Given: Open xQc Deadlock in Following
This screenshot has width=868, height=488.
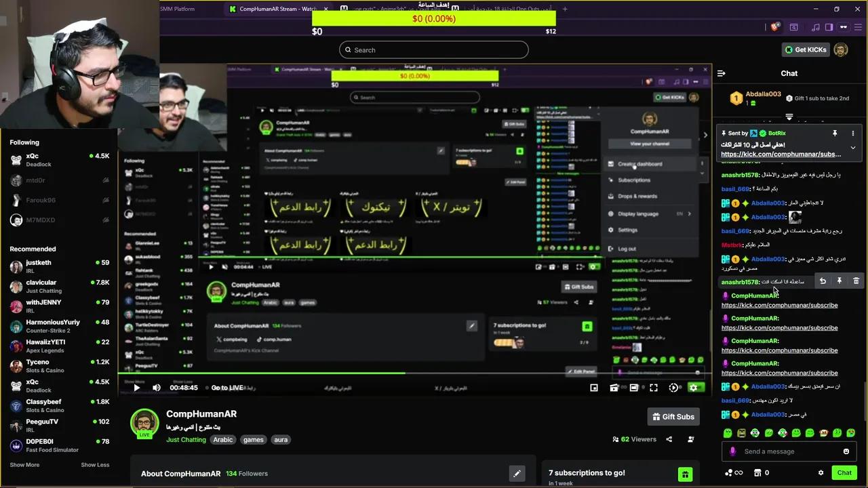Looking at the screenshot, I should [60, 160].
